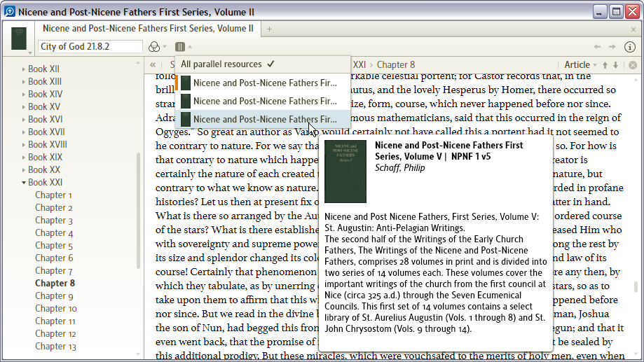
Task: Click the NPNF volume V cover thumbnail
Action: coord(345,172)
